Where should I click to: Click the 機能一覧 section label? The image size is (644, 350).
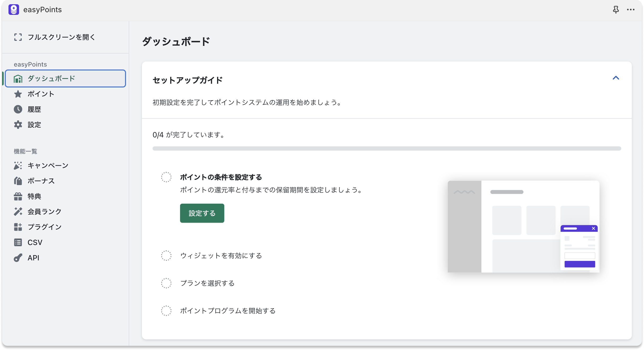coord(25,151)
